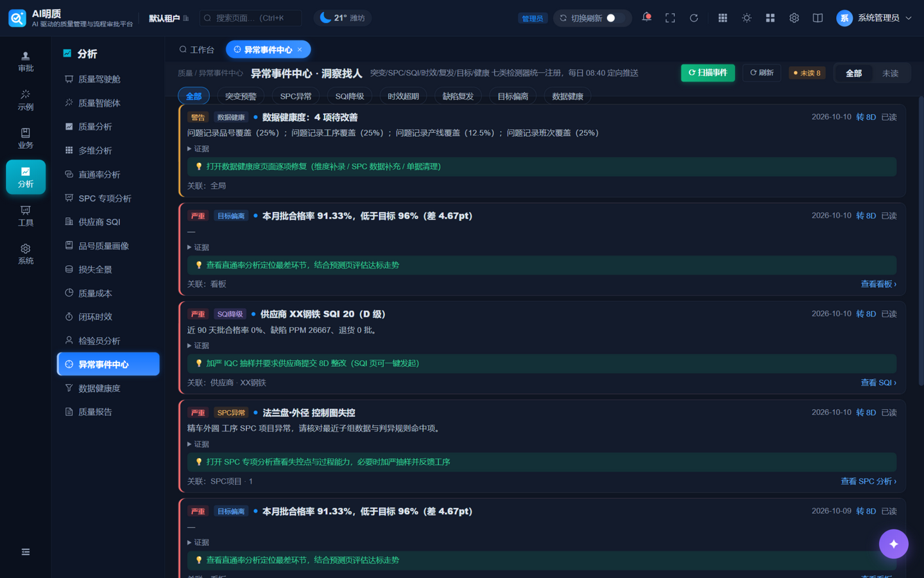
Task: Select the 全部 segment next to 未读
Action: tap(853, 73)
